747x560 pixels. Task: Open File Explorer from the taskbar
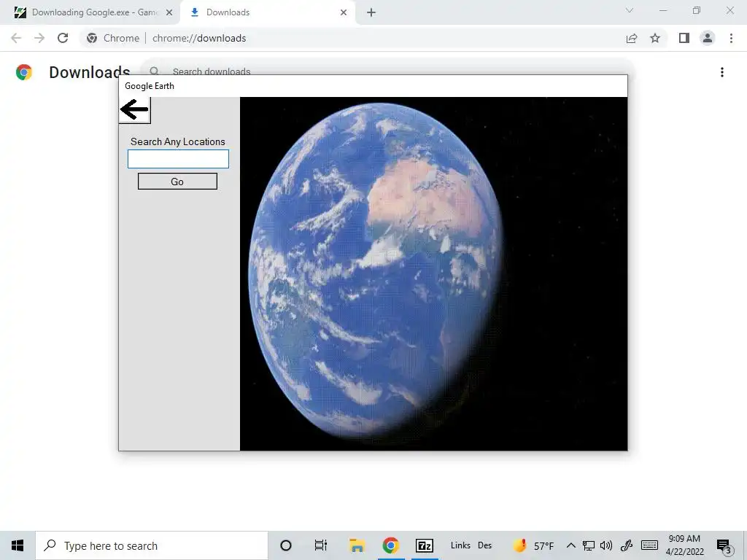[x=357, y=545]
